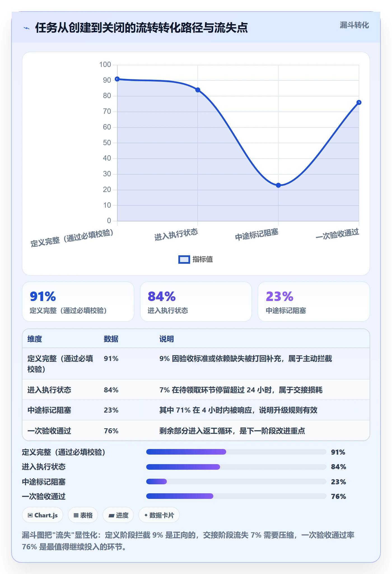392x574 pixels.
Task: Click chart data point at 定义完整 (91)
Action: [117, 79]
